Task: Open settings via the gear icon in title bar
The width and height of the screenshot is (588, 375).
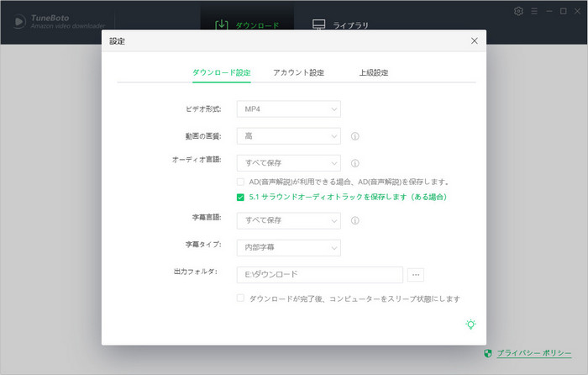Action: pos(518,11)
